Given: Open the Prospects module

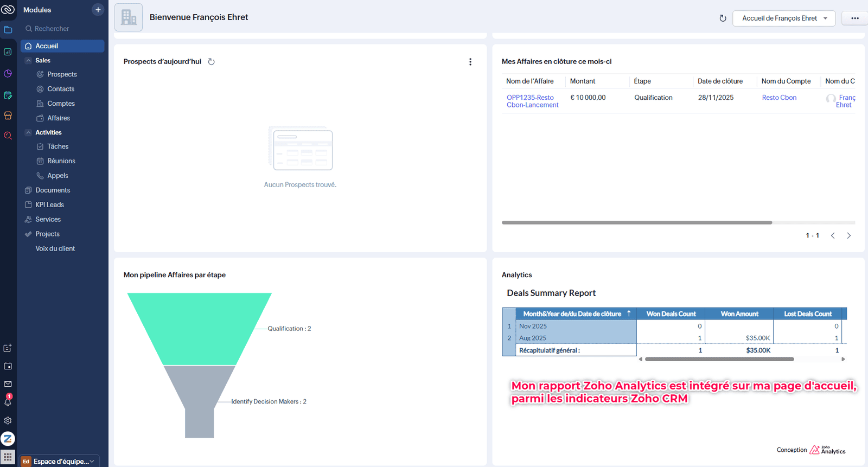Looking at the screenshot, I should click(x=62, y=74).
